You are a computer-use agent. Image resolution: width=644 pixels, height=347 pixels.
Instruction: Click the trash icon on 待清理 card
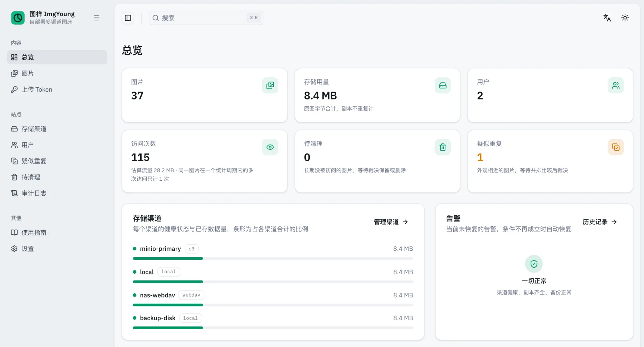click(x=443, y=147)
